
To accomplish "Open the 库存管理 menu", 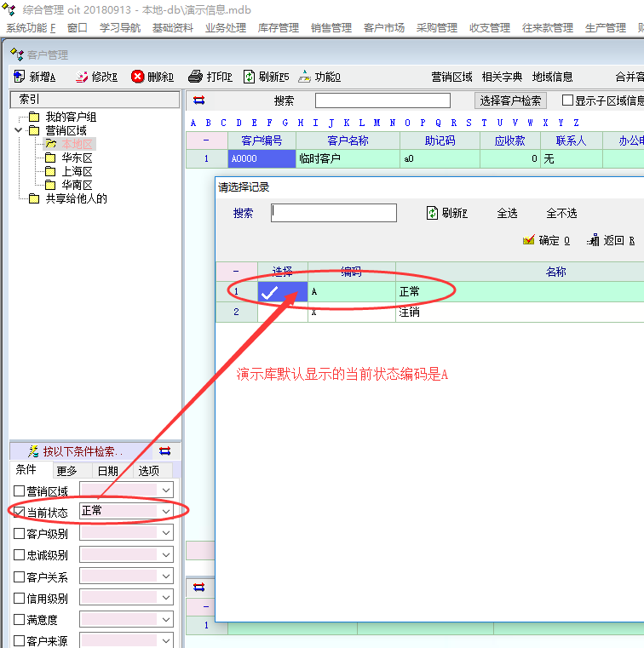I will 278,28.
